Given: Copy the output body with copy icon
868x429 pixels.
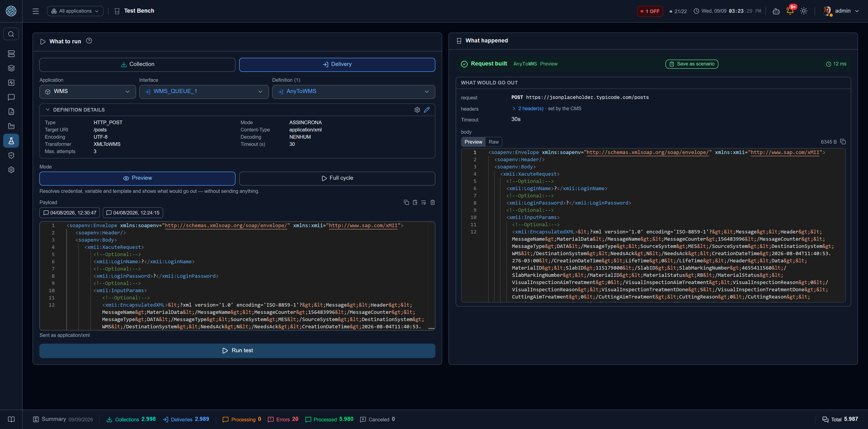Looking at the screenshot, I should coord(843,142).
